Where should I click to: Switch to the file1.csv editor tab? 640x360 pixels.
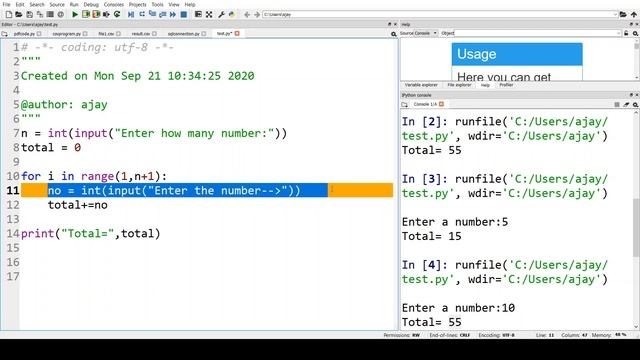pyautogui.click(x=106, y=34)
